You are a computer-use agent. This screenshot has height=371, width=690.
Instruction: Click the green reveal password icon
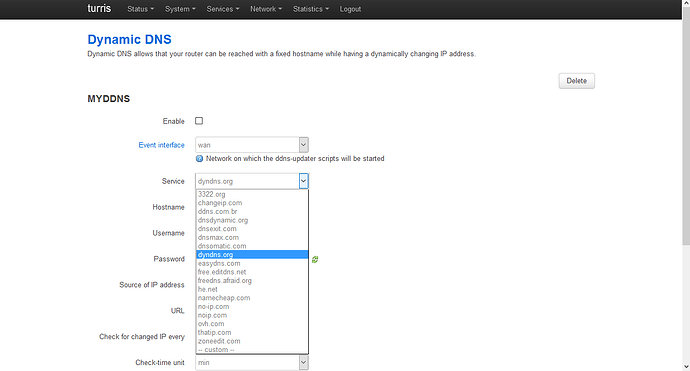(315, 259)
